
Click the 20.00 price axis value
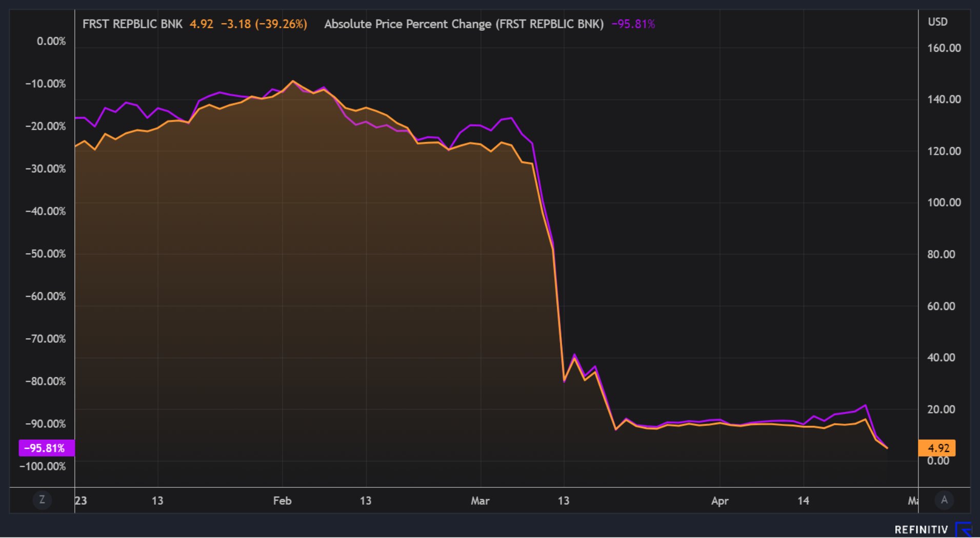coord(941,409)
